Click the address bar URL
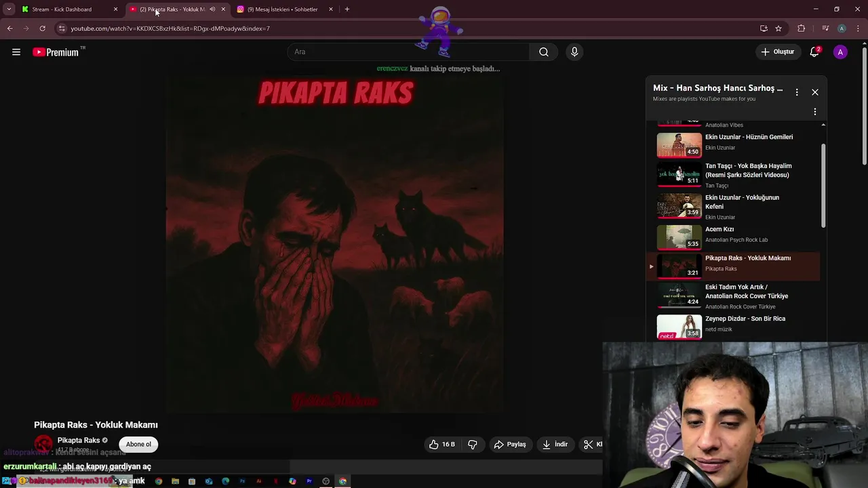 (170, 28)
